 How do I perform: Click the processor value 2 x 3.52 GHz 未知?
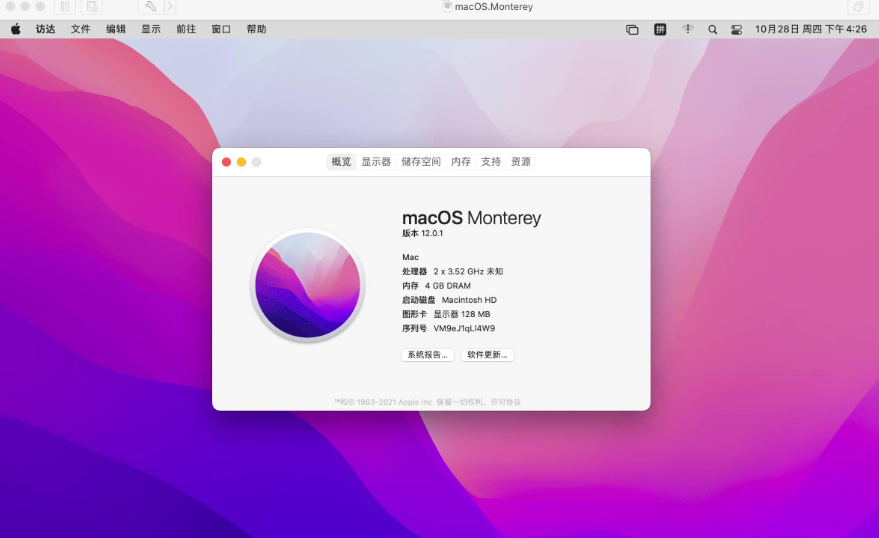468,271
